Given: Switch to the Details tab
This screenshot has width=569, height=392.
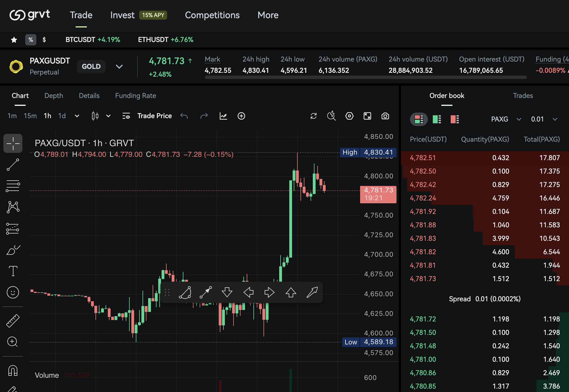Looking at the screenshot, I should [x=89, y=96].
